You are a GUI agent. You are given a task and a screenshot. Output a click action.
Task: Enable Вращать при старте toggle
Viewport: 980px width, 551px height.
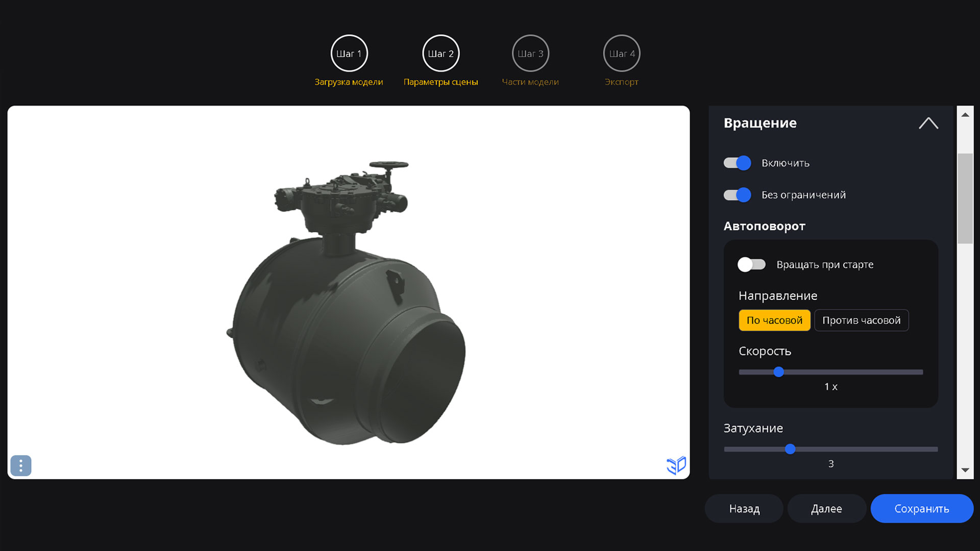point(751,264)
